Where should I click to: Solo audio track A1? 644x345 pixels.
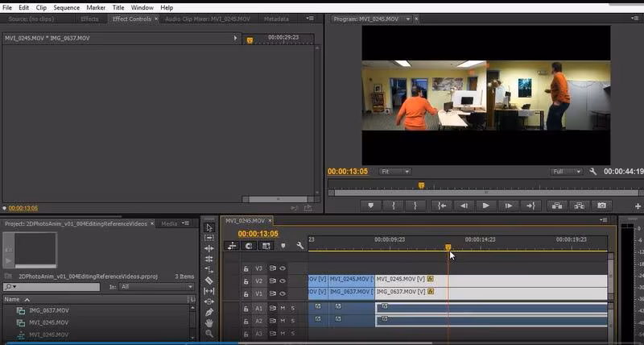tap(293, 308)
